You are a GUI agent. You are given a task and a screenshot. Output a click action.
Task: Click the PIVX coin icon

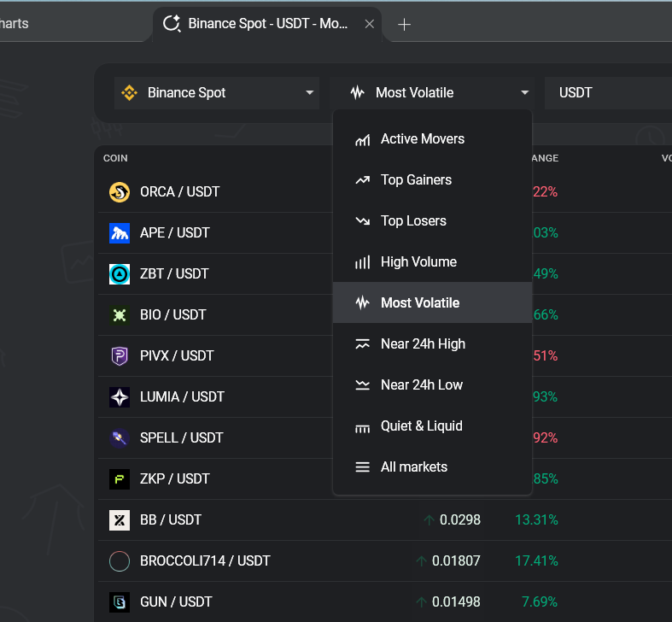click(x=120, y=356)
